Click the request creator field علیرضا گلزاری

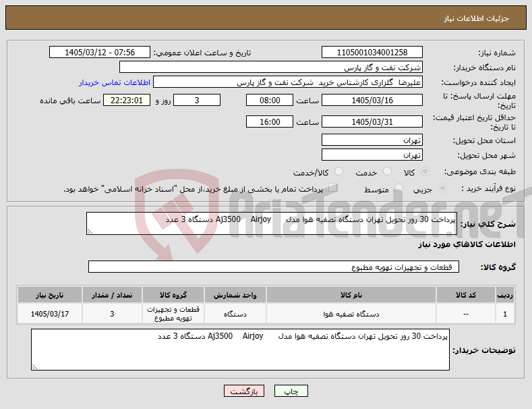coord(288,82)
